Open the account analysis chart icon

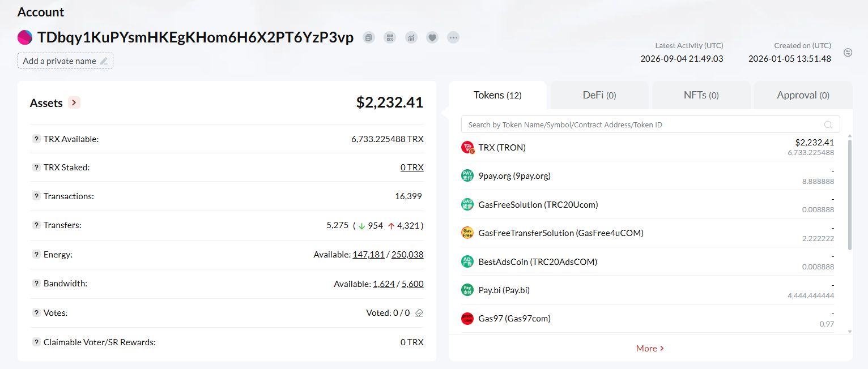coord(411,38)
